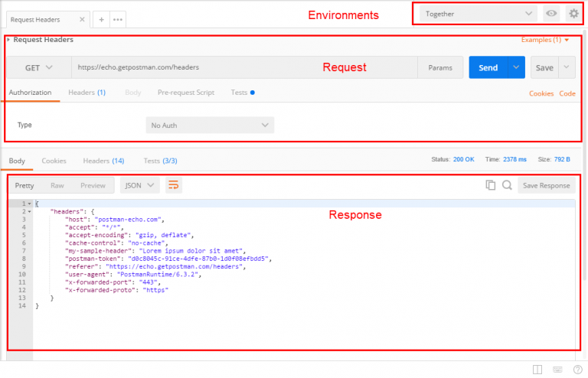
Task: Open tab options ellipsis menu
Action: pyautogui.click(x=118, y=19)
